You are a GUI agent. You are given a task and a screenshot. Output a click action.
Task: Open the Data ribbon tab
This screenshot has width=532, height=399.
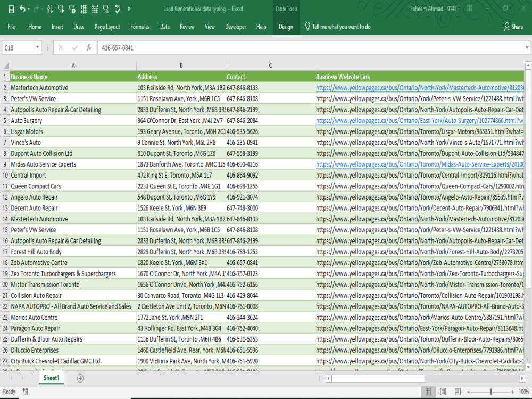coord(164,27)
